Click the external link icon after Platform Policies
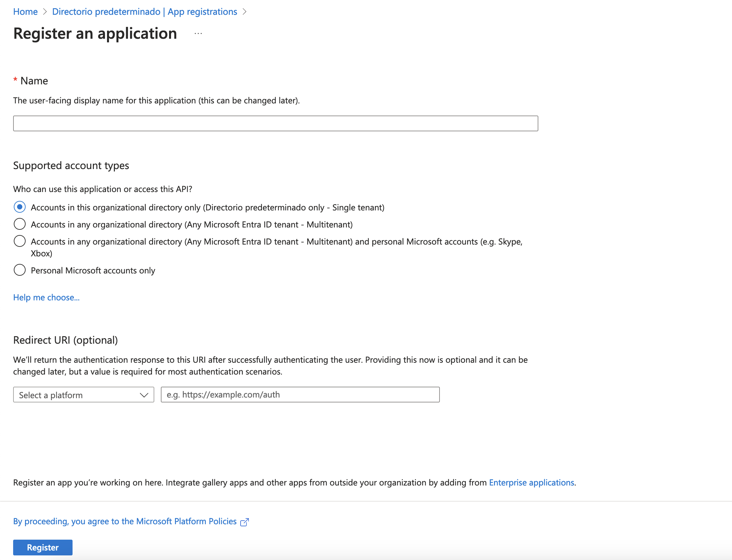 pos(245,521)
